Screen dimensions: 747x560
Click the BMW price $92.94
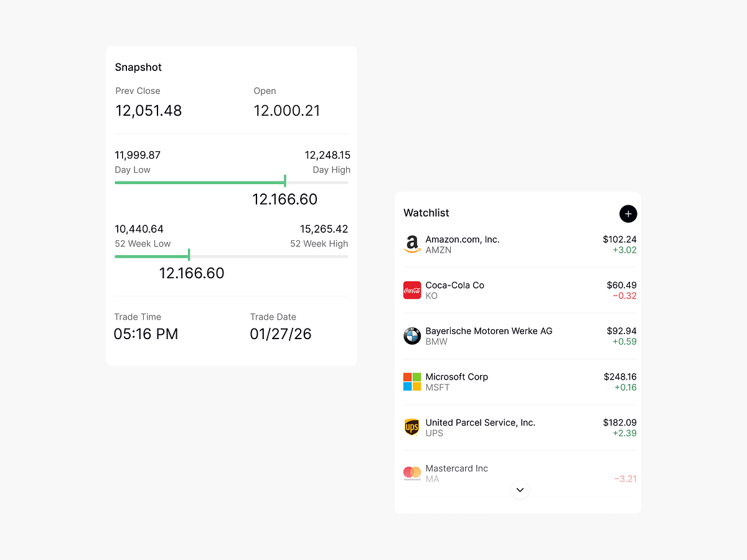point(622,331)
